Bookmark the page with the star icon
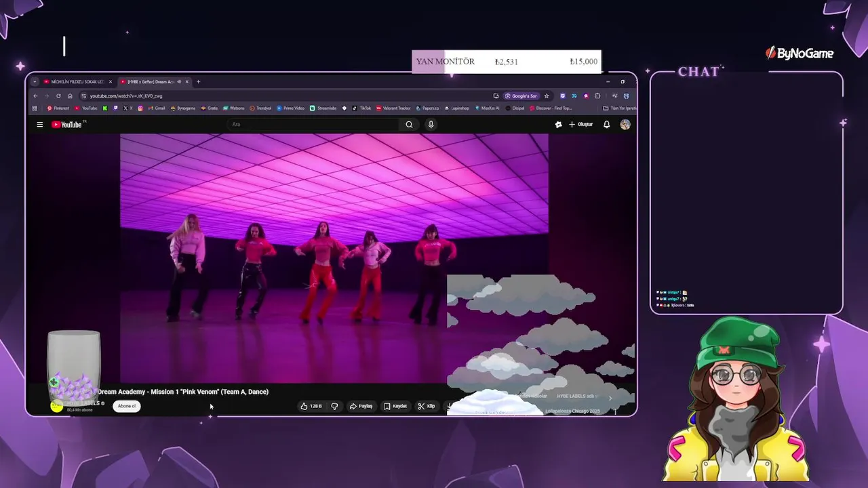Image resolution: width=868 pixels, height=488 pixels. point(547,96)
